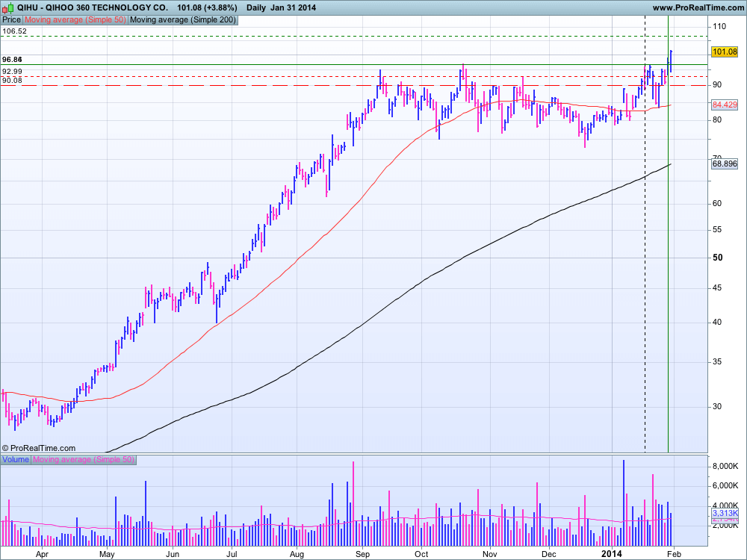This screenshot has height=560, width=747.
Task: Click the Jun label on time axis
Action: (173, 554)
